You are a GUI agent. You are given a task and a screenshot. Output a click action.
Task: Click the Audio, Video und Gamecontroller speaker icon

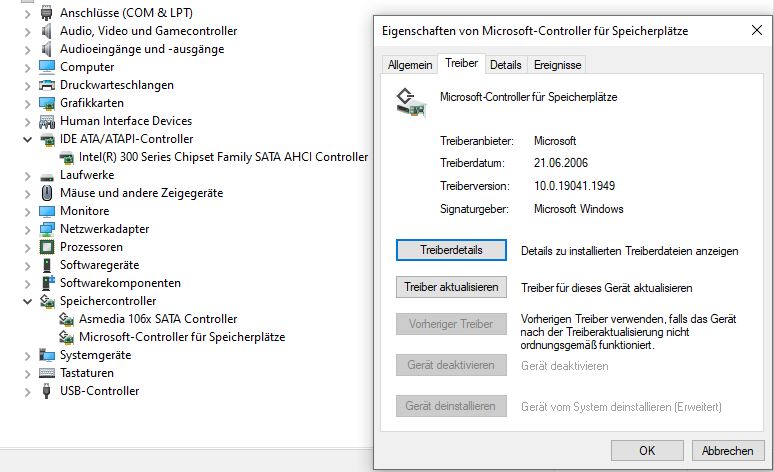click(x=46, y=31)
